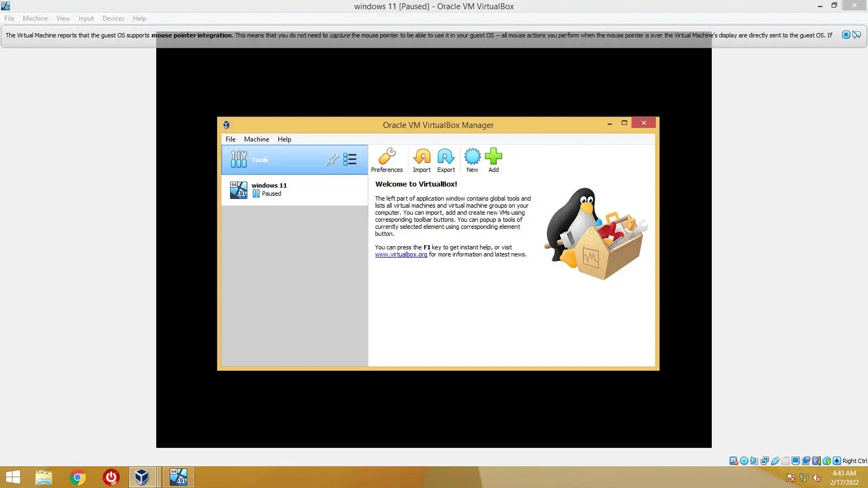Click the Right Ctrl host key label
This screenshot has width=868, height=488.
tap(854, 461)
